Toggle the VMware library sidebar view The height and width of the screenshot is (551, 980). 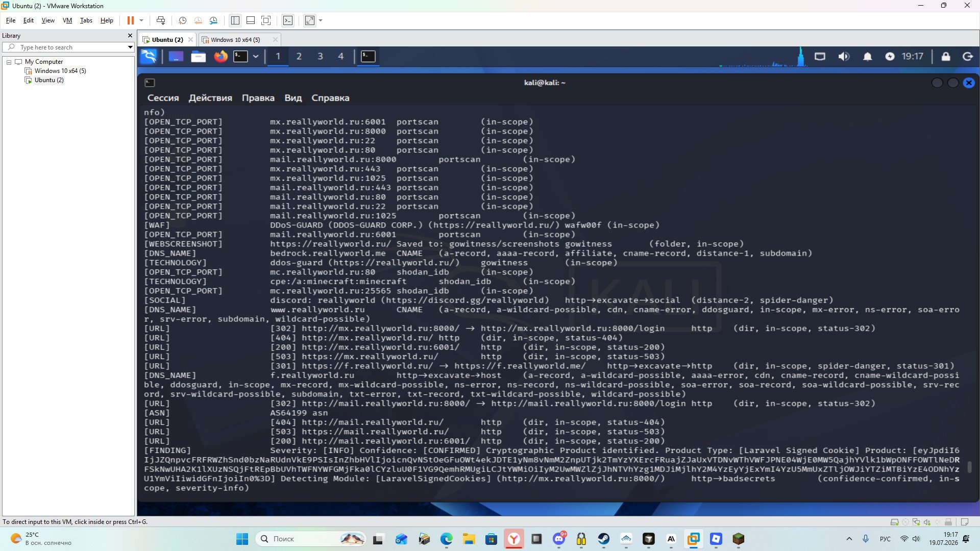235,20
